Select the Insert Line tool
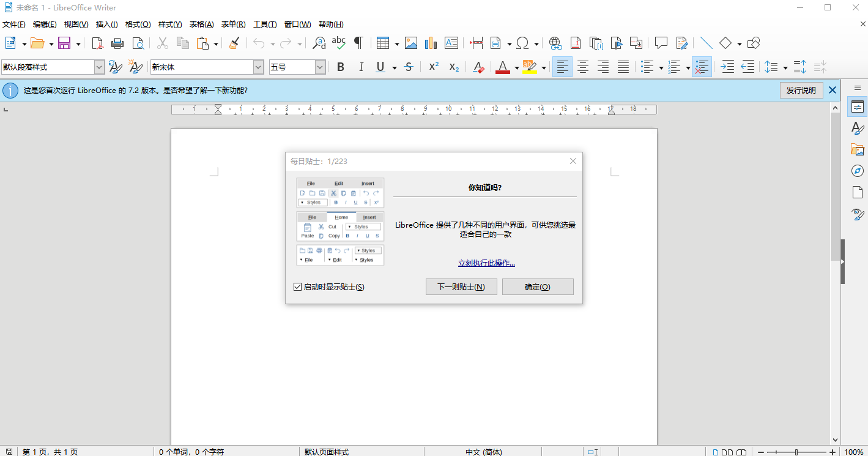The width and height of the screenshot is (868, 456). 707,43
